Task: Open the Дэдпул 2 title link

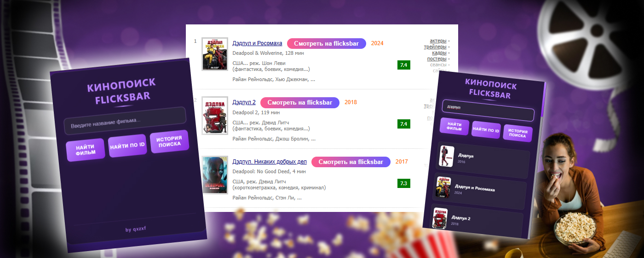Action: (244, 102)
